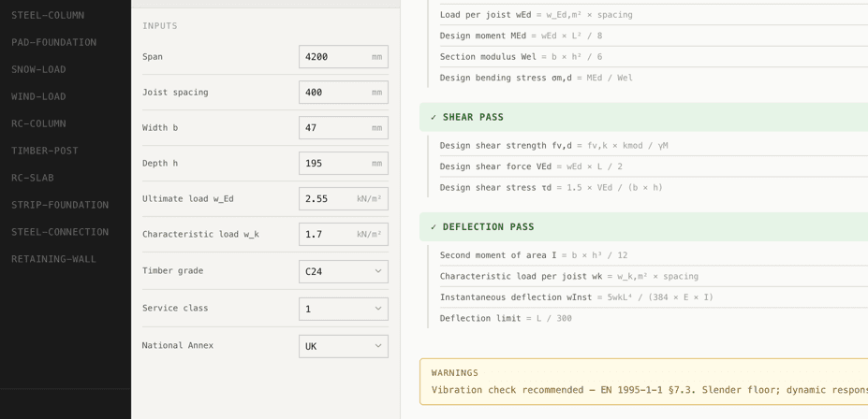Image resolution: width=868 pixels, height=419 pixels.
Task: Open the Timber grade dropdown
Action: (x=344, y=271)
